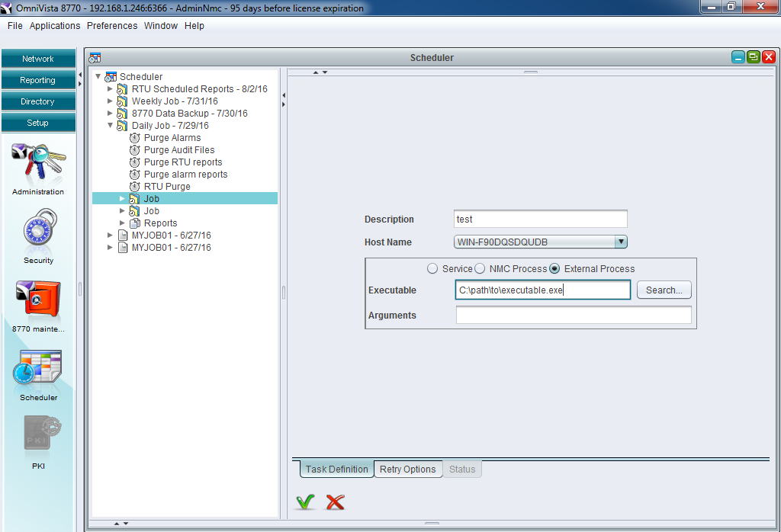Click the Purge Audit Files clock icon
Screen dimensions: 781x532
tap(134, 150)
